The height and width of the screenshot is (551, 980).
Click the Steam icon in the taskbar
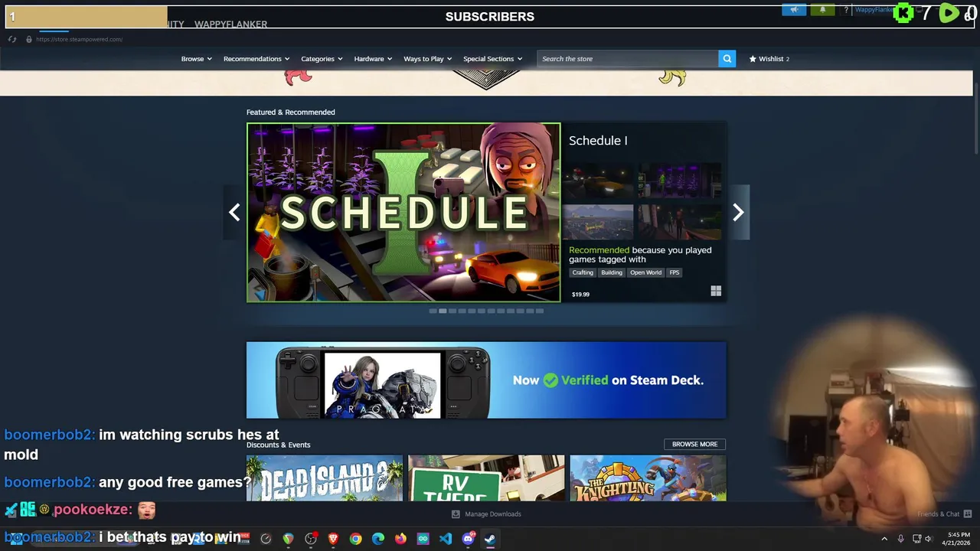[x=490, y=539]
